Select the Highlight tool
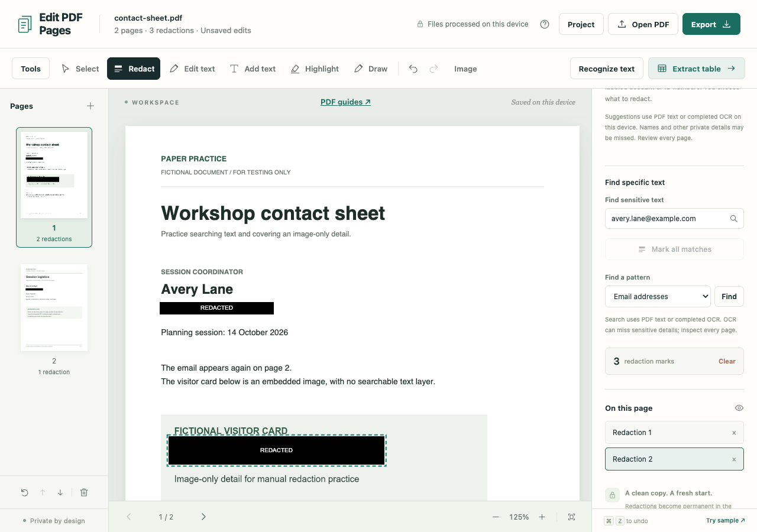 point(315,69)
